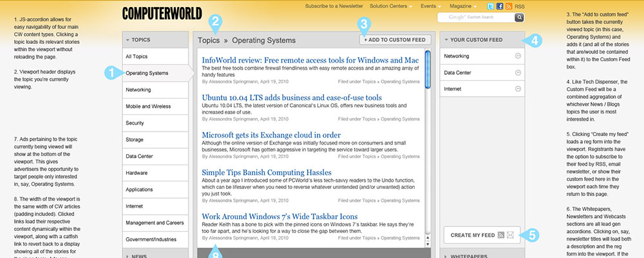The width and height of the screenshot is (644, 258).
Task: Click RSS icon on Create My Feed
Action: pos(500,235)
